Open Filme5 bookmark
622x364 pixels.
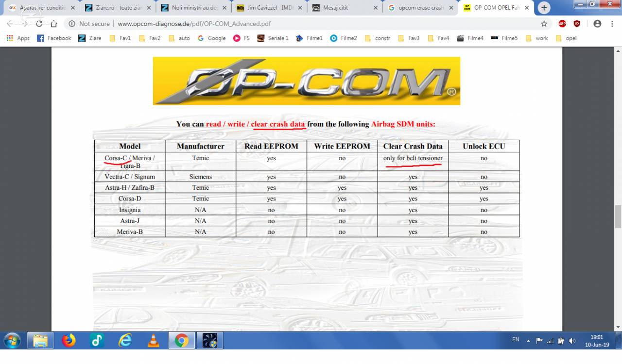pos(504,38)
